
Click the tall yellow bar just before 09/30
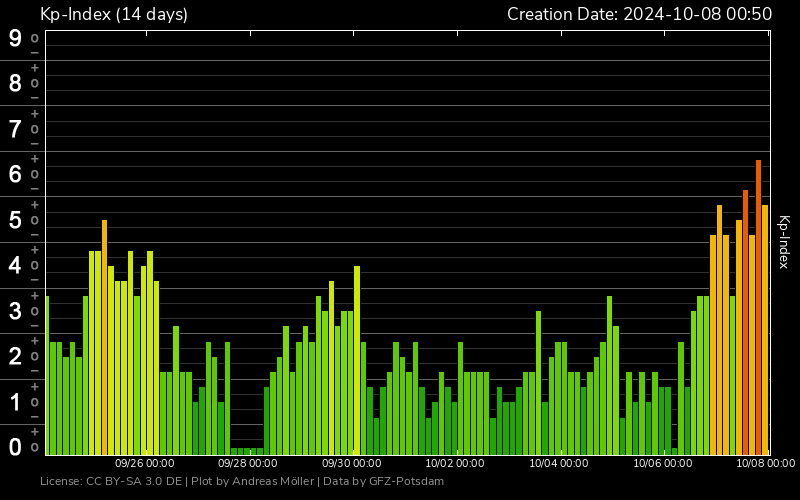[x=357, y=360]
